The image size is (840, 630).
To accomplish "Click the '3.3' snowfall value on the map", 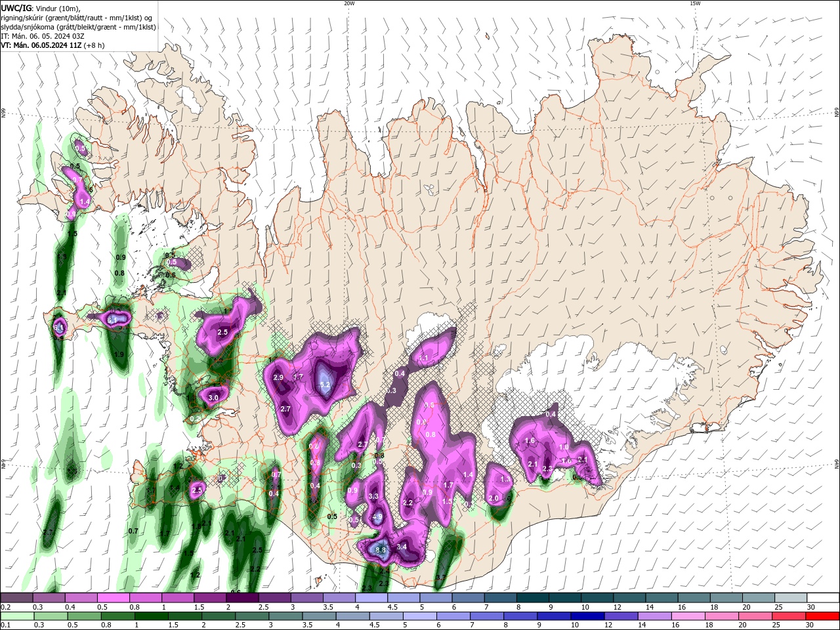I will point(373,496).
